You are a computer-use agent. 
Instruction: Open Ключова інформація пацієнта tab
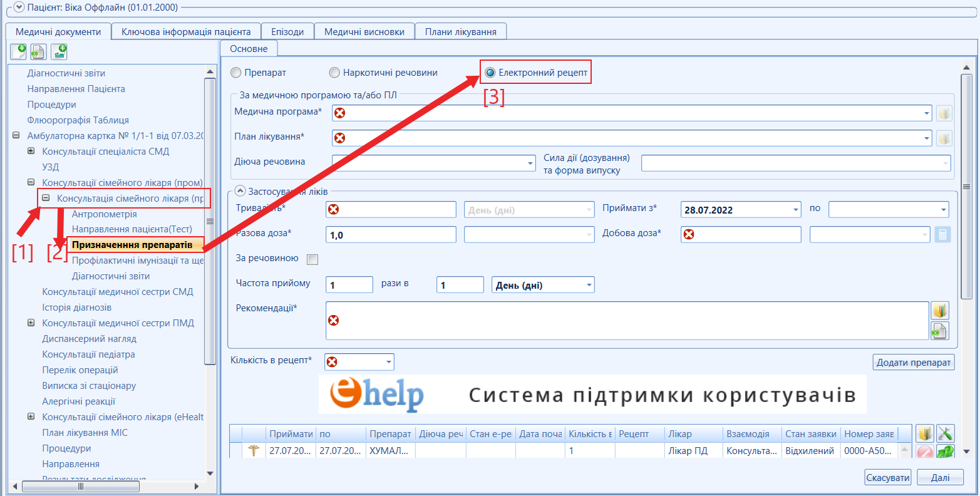(186, 31)
